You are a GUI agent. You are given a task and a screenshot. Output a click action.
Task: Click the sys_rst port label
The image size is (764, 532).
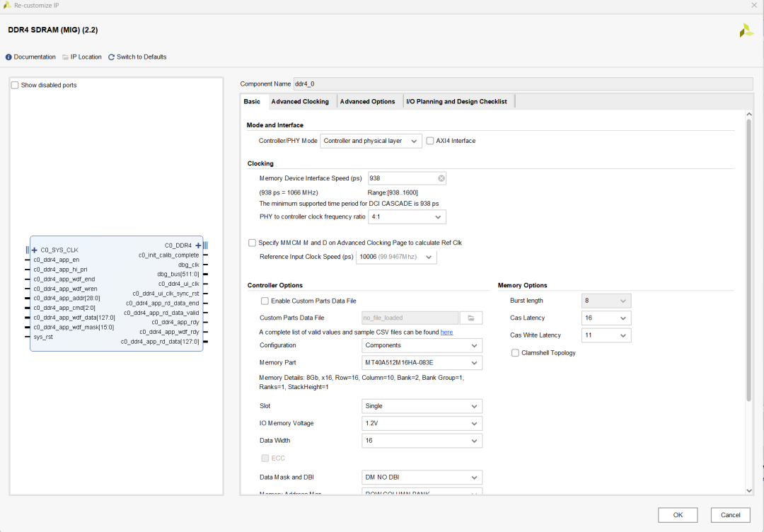[x=43, y=337]
